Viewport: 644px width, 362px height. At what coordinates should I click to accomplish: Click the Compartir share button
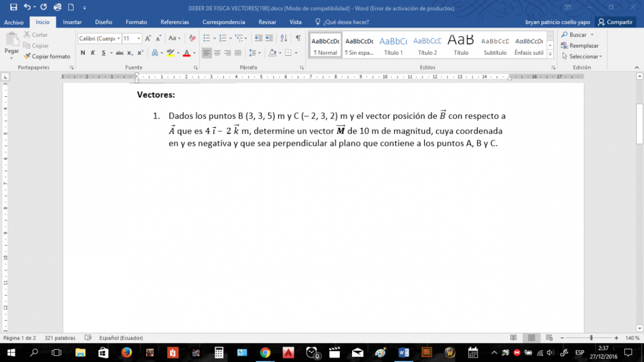coord(616,22)
